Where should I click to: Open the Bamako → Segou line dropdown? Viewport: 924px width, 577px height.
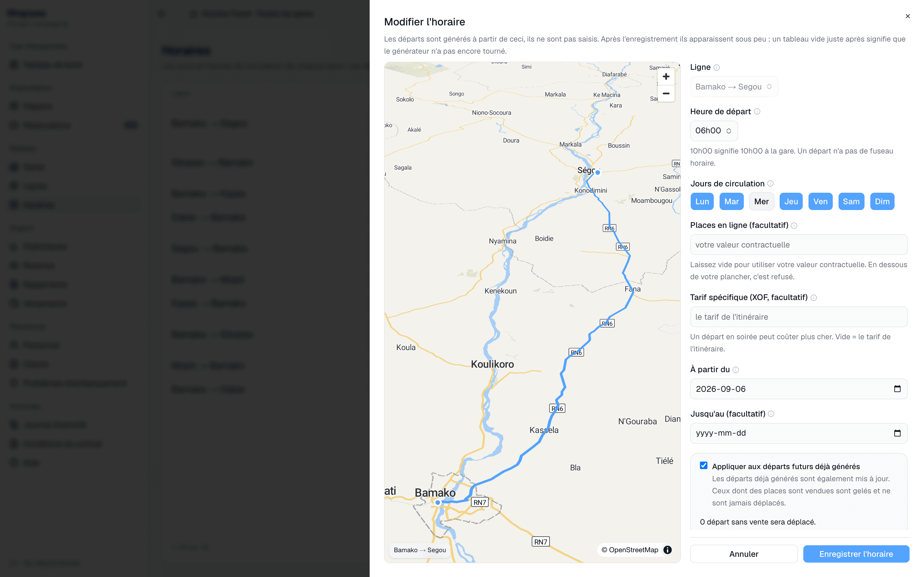(734, 87)
